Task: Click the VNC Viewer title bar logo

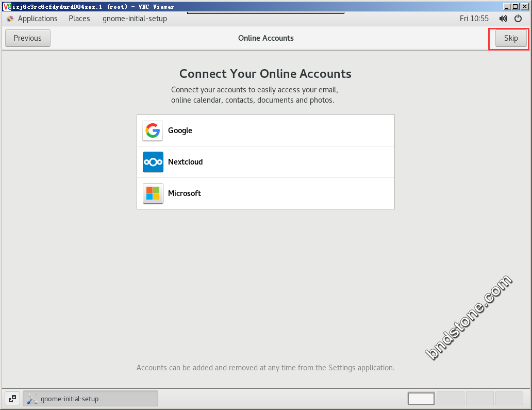Action: [7, 7]
